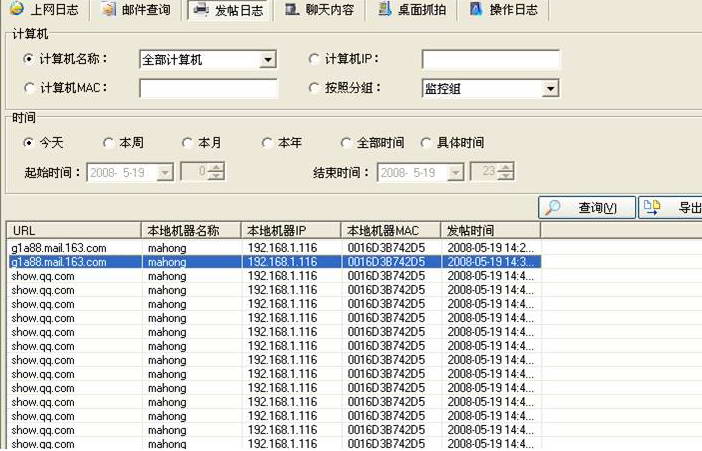Click the 查询(V) button

point(587,207)
